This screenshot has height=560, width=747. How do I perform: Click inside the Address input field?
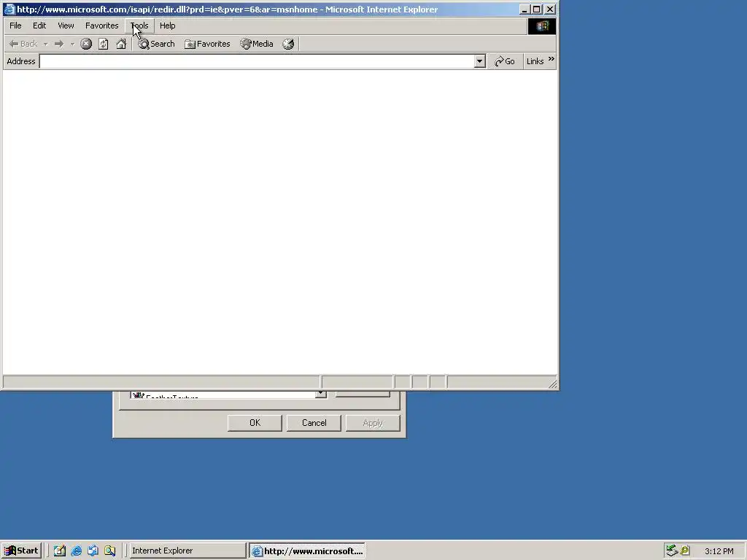pos(258,61)
